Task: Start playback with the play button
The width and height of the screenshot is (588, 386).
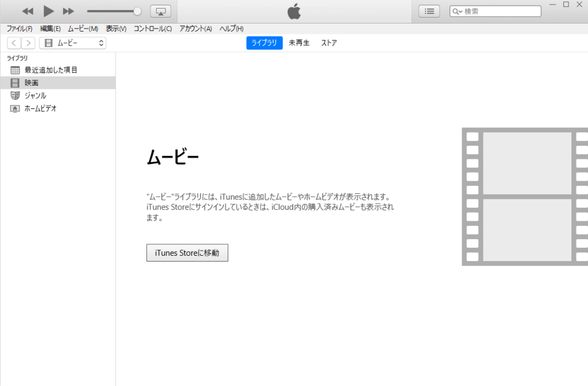Action: click(48, 11)
